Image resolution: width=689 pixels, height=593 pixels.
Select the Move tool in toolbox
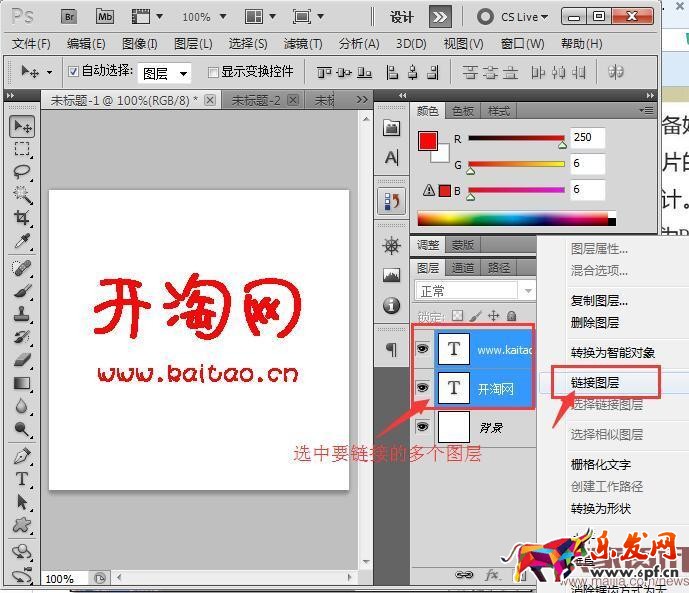point(22,127)
